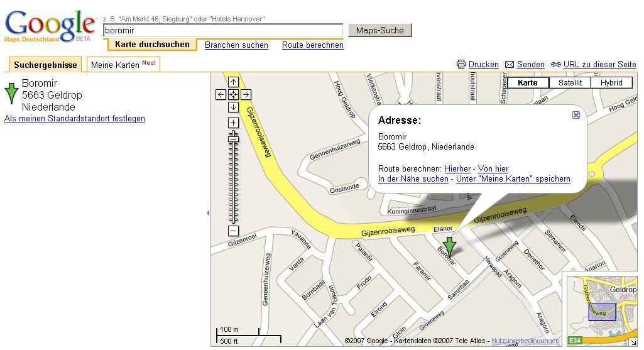644x350 pixels.
Task: Select the Branchen suchen tab
Action: [236, 45]
